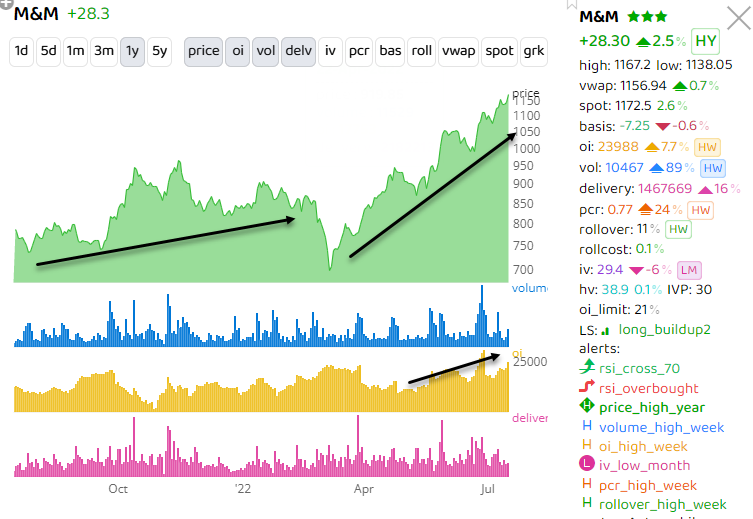The width and height of the screenshot is (753, 519).
Task: Switch chart to 3m range
Action: [x=104, y=51]
